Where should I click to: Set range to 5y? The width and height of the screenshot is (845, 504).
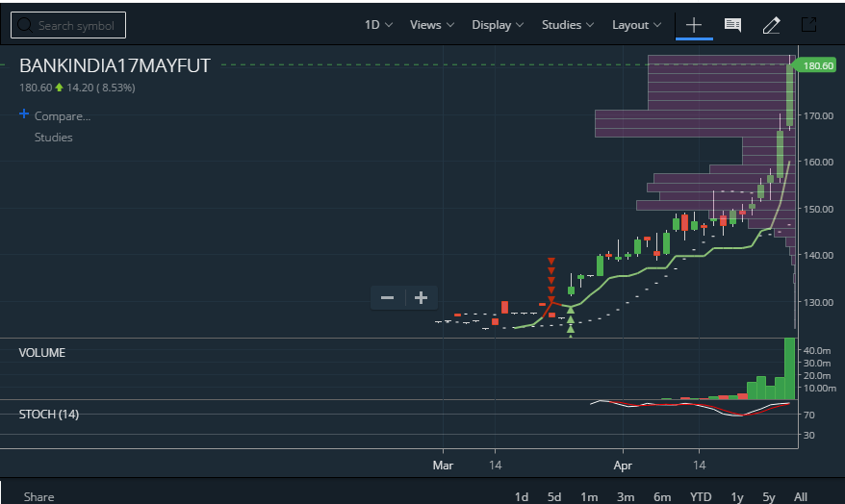click(x=768, y=496)
